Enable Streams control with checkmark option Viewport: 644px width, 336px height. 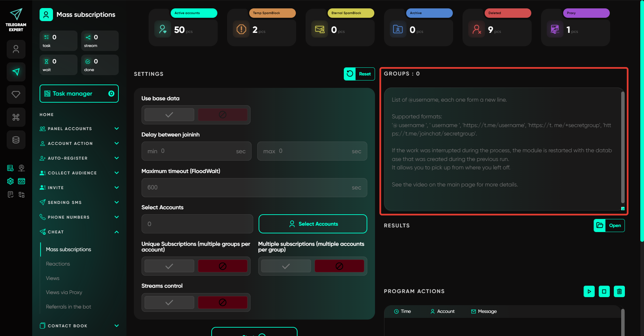click(x=169, y=302)
